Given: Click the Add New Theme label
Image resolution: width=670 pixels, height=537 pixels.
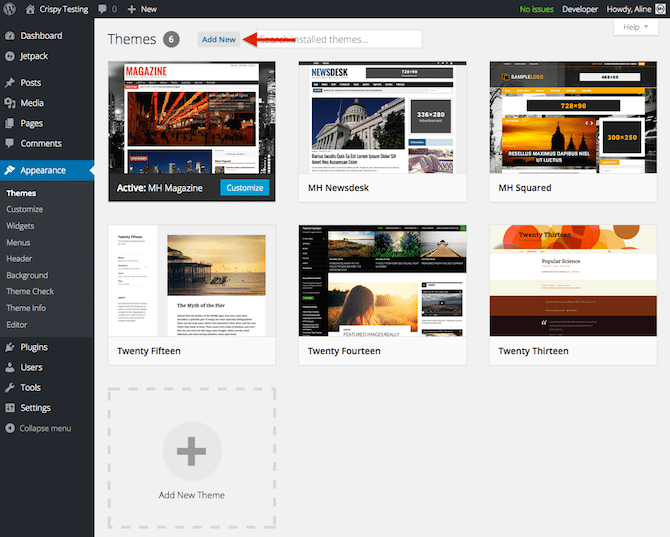Looking at the screenshot, I should click(191, 495).
